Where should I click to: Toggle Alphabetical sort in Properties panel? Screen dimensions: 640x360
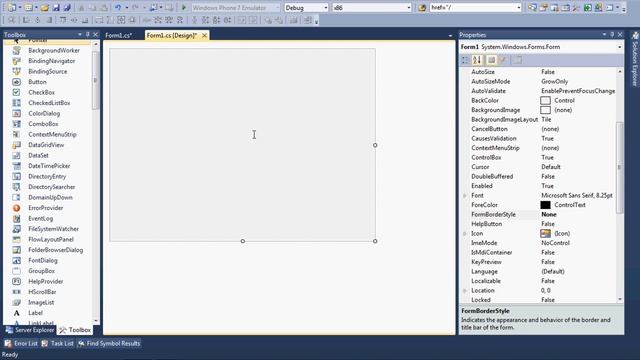[477, 60]
